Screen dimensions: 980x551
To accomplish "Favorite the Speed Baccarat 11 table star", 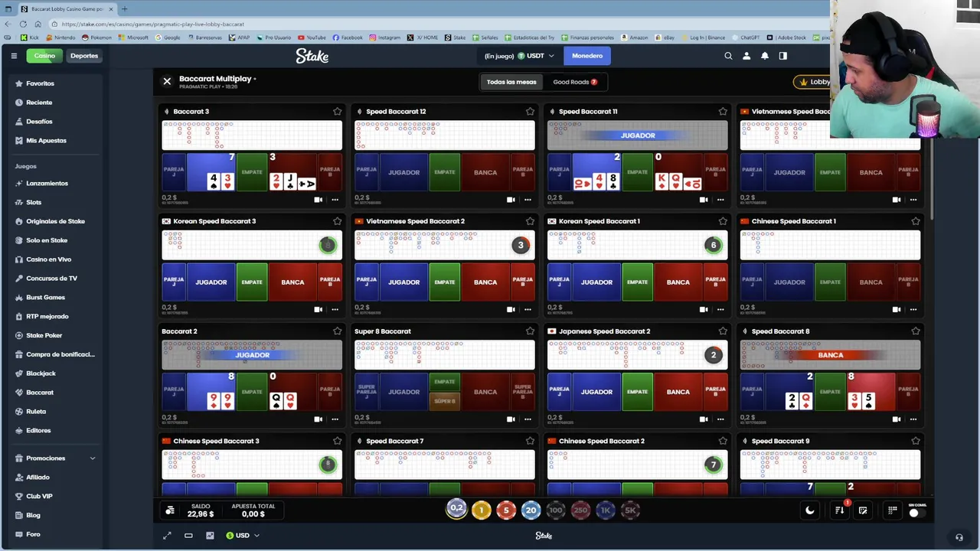I will (x=723, y=112).
